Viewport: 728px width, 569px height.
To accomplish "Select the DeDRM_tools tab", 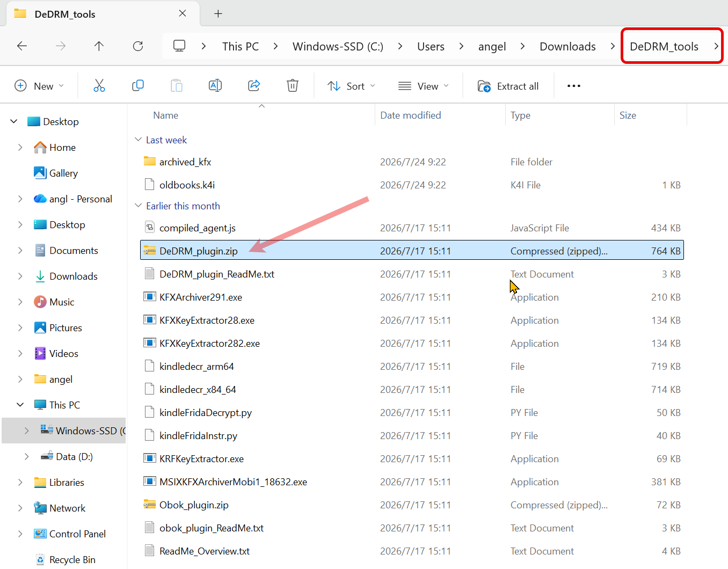I will pyautogui.click(x=102, y=14).
